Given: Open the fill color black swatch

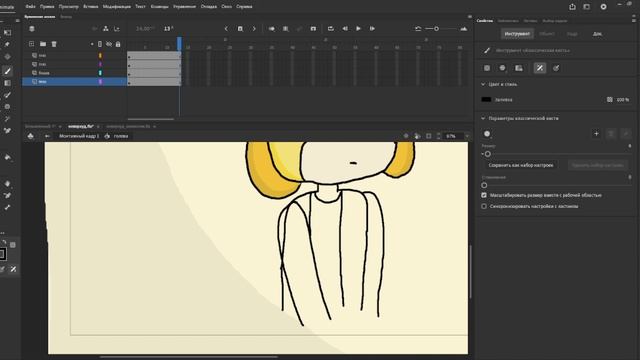Looking at the screenshot, I should pyautogui.click(x=486, y=99).
